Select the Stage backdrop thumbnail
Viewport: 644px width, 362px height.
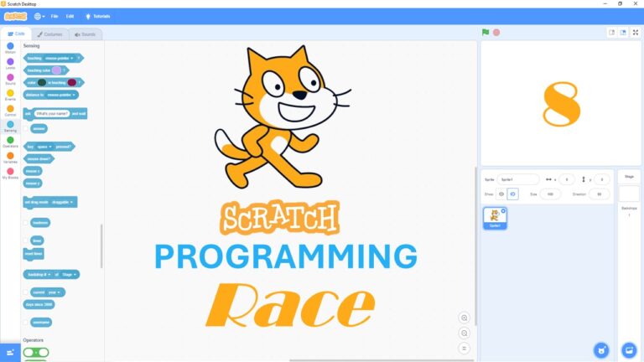[x=629, y=194]
